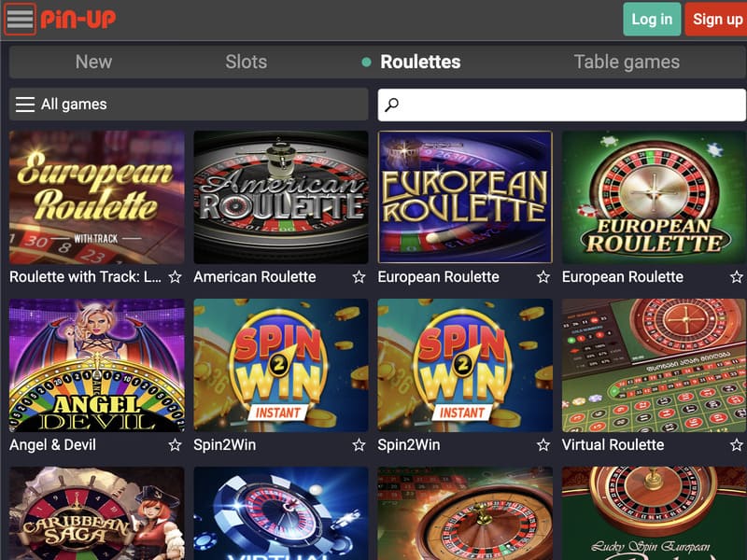Star the second European Roulette game
This screenshot has height=560, width=747.
point(734,277)
